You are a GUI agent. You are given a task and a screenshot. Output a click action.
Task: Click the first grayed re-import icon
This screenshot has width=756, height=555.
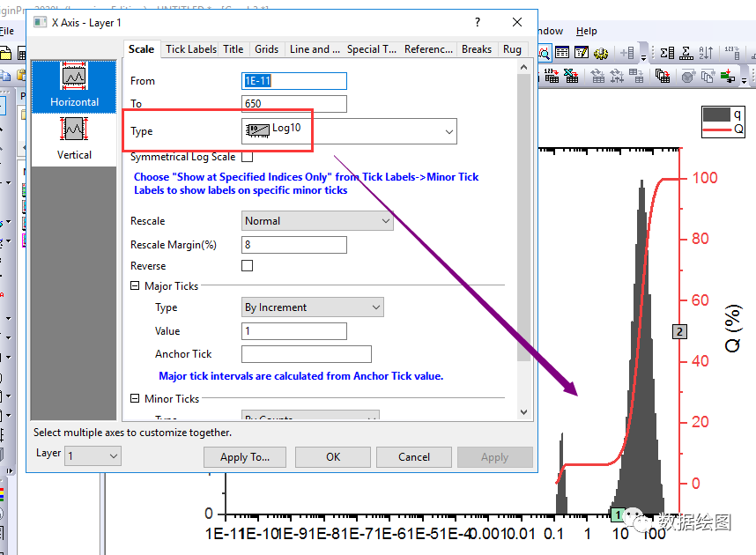click(x=598, y=76)
